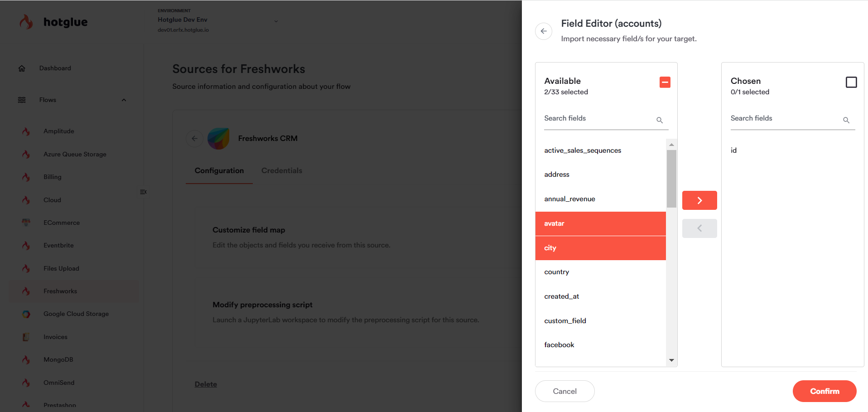Click the Dashboard home icon
This screenshot has height=412, width=868.
pyautogui.click(x=22, y=68)
